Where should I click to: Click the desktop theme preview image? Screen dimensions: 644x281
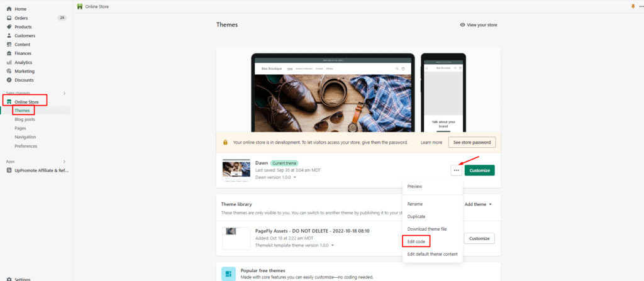(x=333, y=93)
